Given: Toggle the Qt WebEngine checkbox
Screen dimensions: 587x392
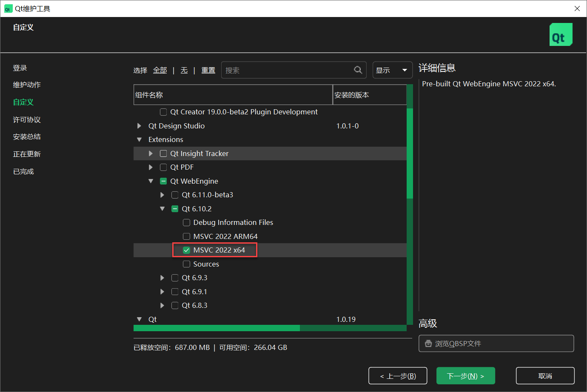Looking at the screenshot, I should pyautogui.click(x=163, y=181).
